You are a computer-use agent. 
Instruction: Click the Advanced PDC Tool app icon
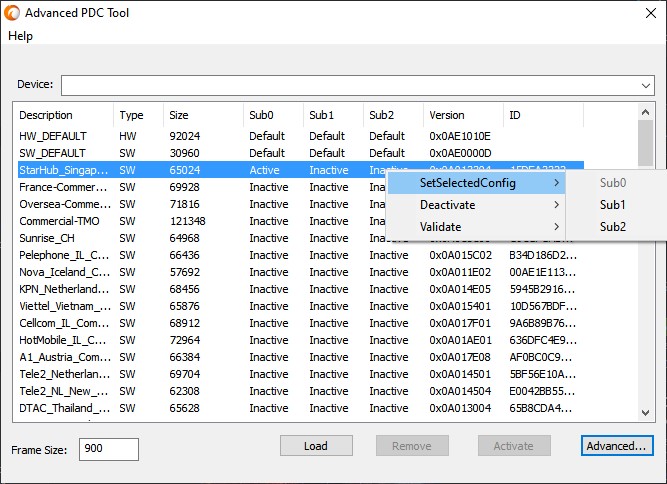pos(12,13)
